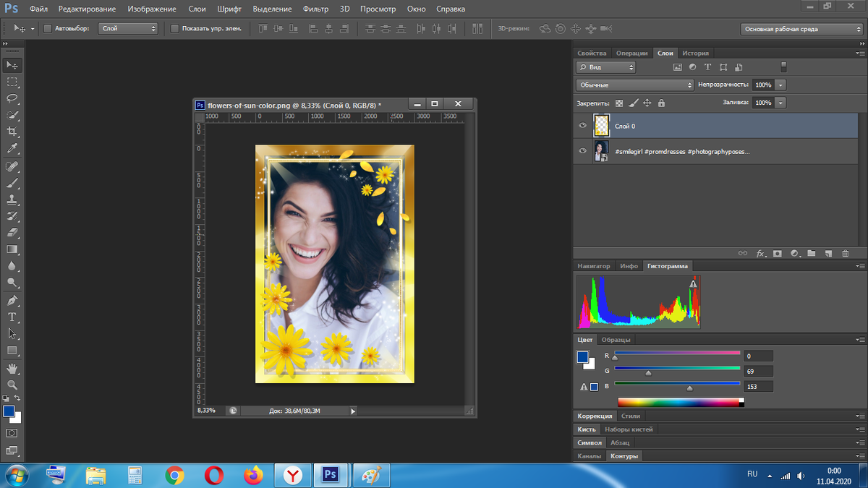Click the foreground color swatch in toolbox
This screenshot has height=488, width=868.
pos(9,411)
